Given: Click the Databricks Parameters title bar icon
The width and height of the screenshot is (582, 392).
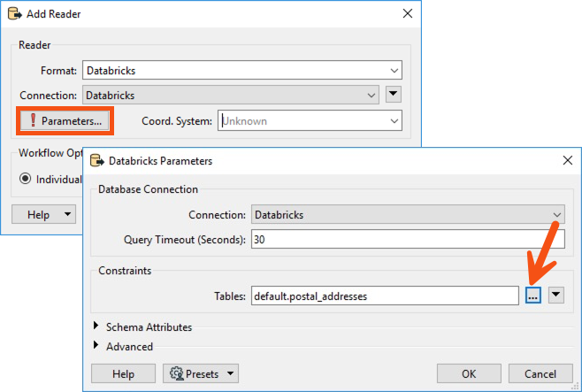Looking at the screenshot, I should click(97, 160).
